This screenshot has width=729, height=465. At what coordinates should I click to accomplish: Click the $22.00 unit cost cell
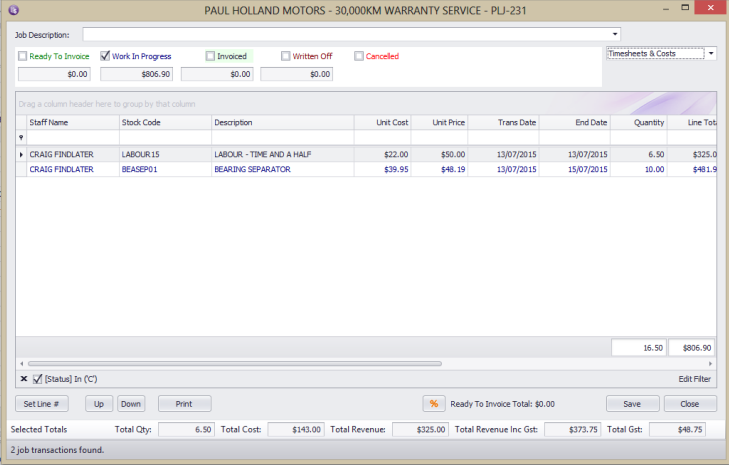click(382, 154)
